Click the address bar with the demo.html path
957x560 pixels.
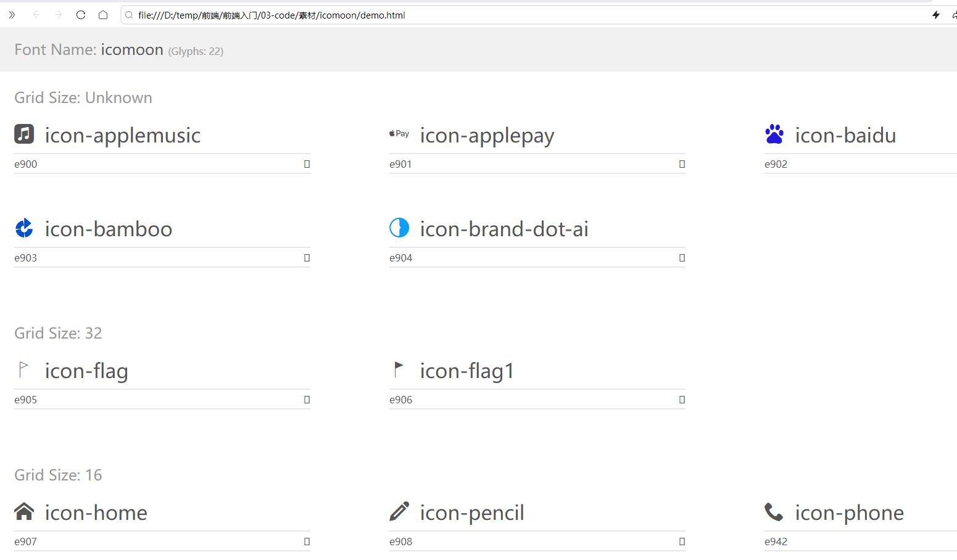coord(524,15)
